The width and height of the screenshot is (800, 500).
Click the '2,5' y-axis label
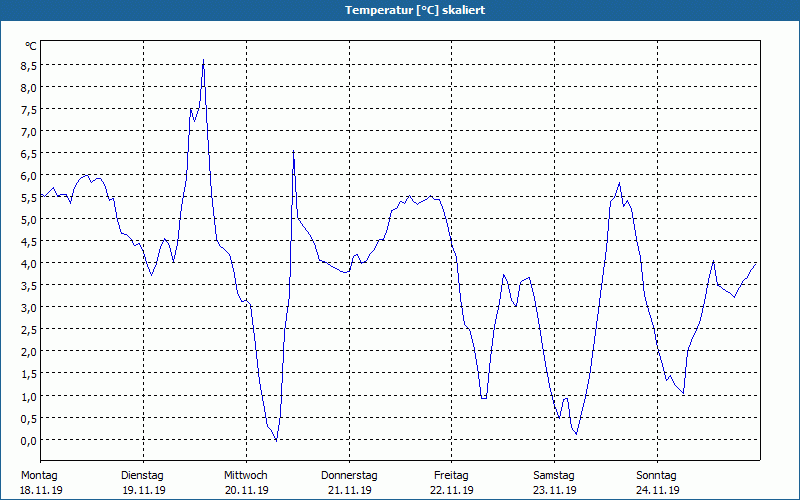29,330
